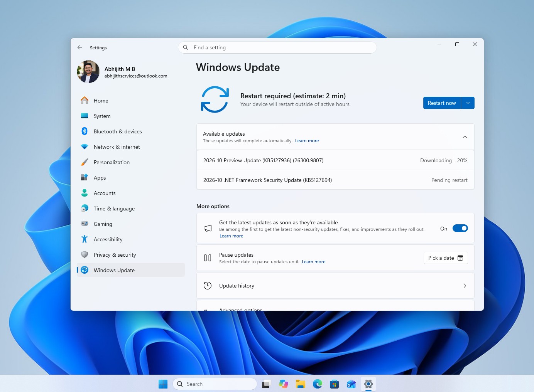Click the Gaming controller icon
This screenshot has width=534, height=392.
(x=84, y=224)
